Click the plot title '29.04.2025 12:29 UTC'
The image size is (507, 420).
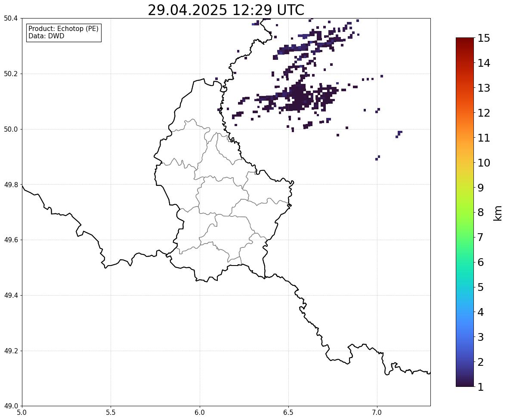tap(226, 10)
